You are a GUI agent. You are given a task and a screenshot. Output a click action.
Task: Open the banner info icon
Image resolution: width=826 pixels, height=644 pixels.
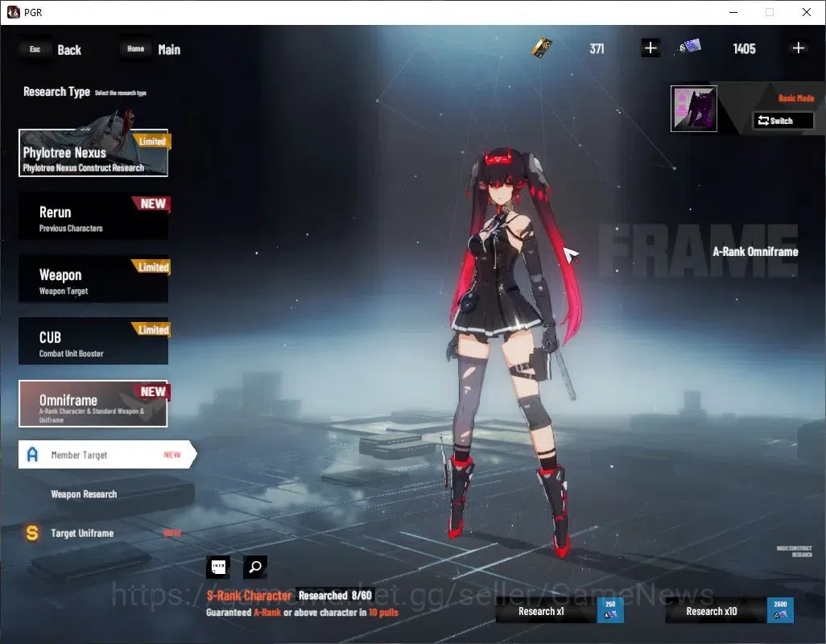[x=218, y=567]
